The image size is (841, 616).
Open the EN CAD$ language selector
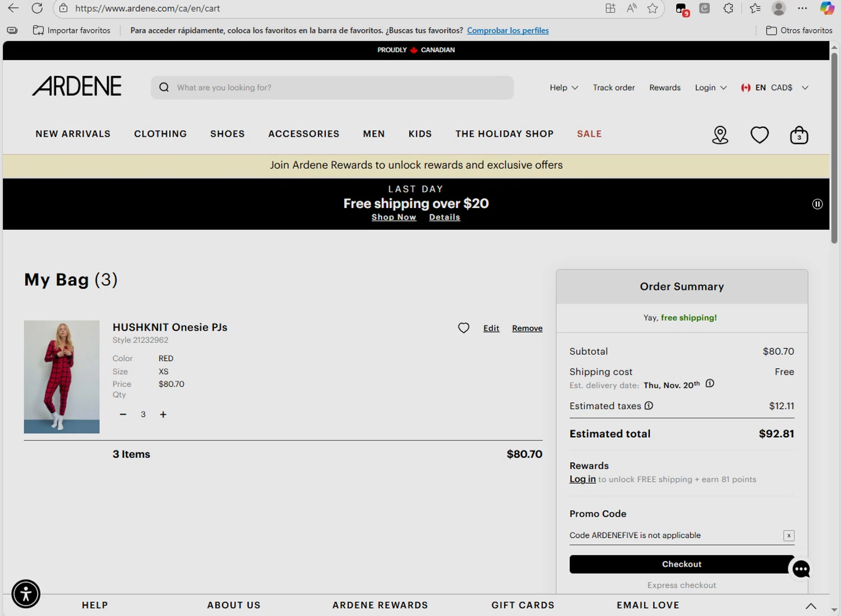(774, 87)
